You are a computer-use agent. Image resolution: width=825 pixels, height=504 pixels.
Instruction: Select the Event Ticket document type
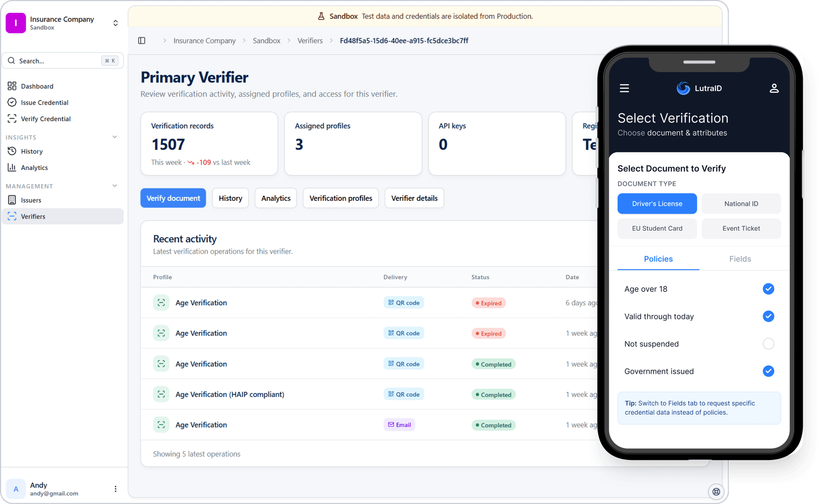(741, 229)
